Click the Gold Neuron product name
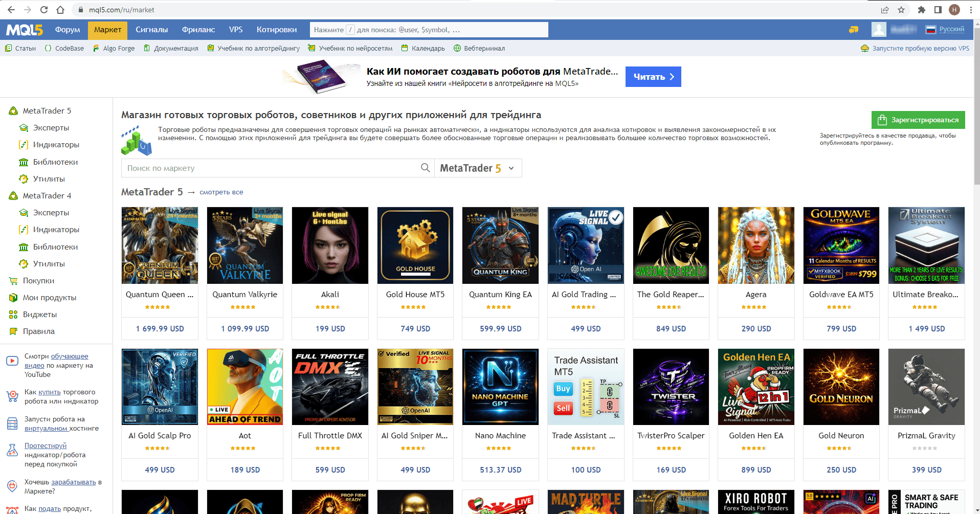The width and height of the screenshot is (980, 514). tap(841, 436)
